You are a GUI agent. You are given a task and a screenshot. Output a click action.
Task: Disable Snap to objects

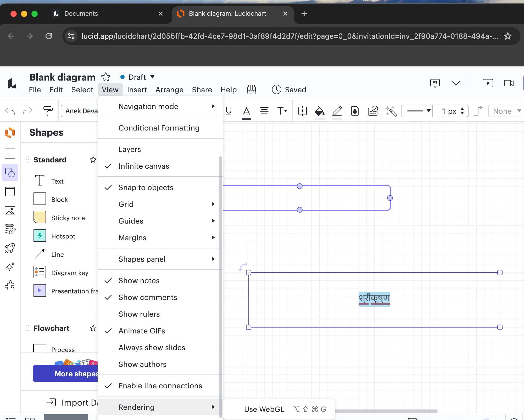146,188
